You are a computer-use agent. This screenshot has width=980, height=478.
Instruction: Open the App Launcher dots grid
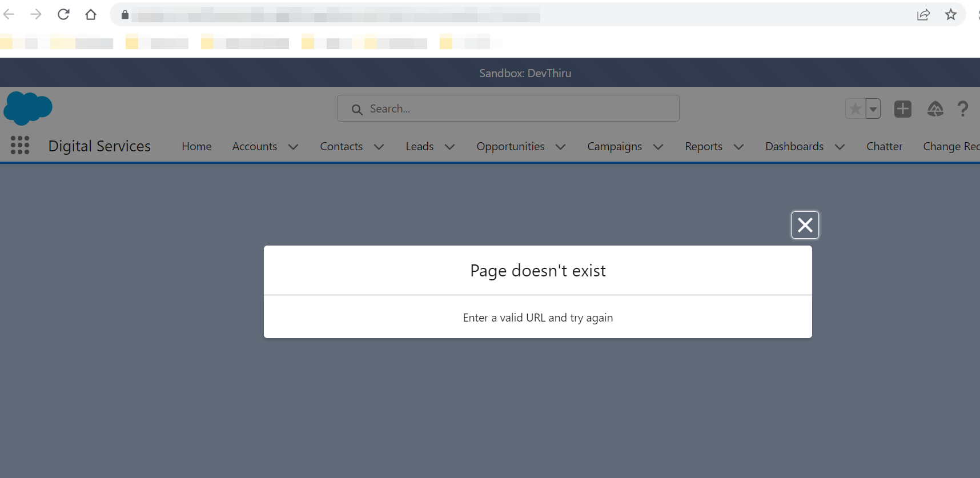[20, 145]
